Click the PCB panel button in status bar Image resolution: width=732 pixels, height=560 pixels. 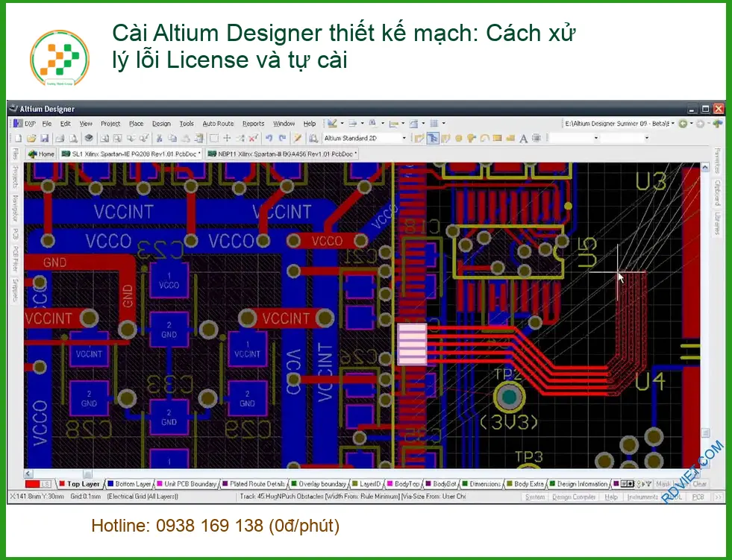[x=698, y=497]
